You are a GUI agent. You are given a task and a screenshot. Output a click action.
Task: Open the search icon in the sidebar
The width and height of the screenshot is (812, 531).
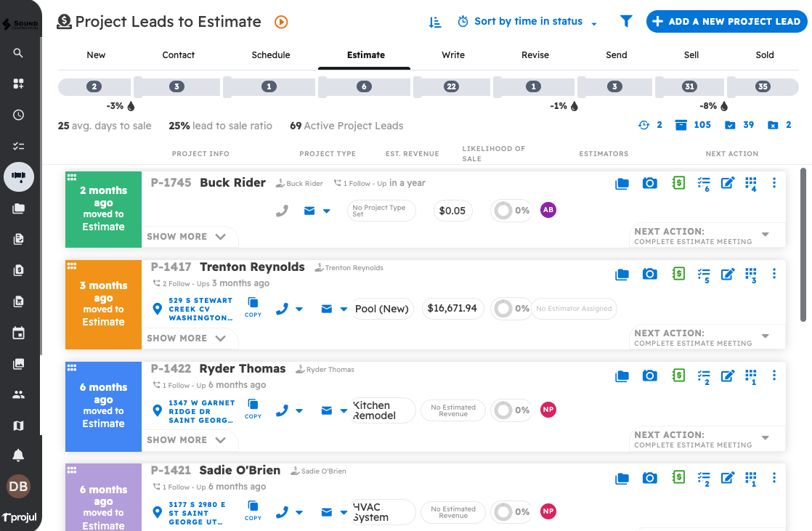click(x=18, y=53)
